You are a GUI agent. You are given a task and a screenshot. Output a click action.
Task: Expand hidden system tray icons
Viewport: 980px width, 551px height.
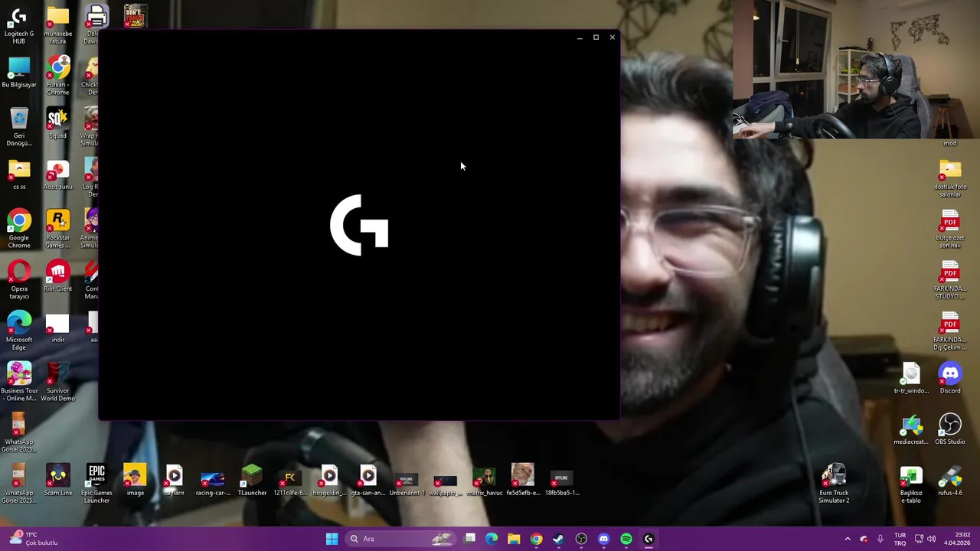[848, 539]
